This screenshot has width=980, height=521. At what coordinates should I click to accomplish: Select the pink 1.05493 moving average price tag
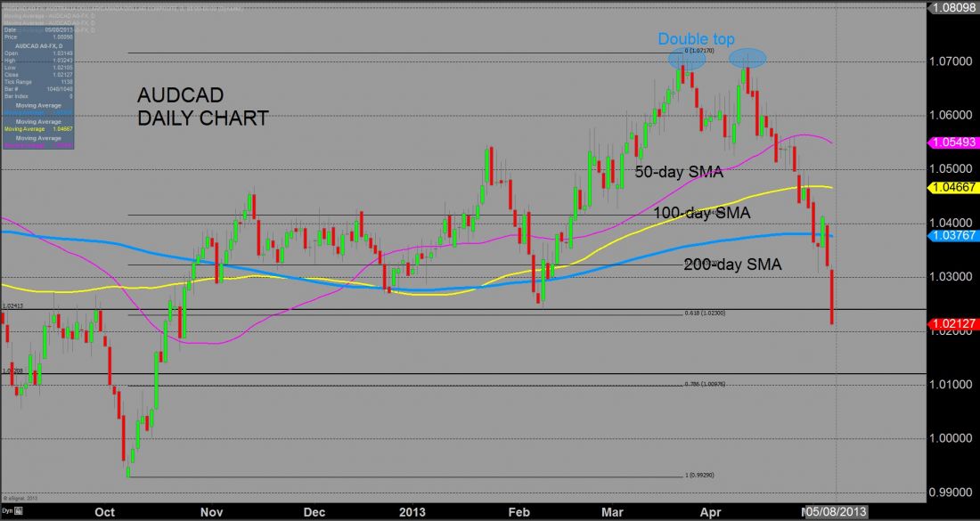pyautogui.click(x=954, y=142)
